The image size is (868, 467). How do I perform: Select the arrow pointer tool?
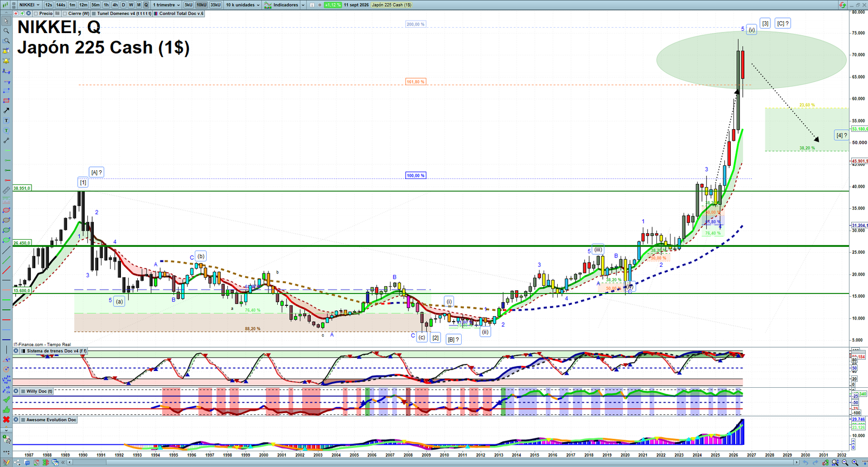click(x=7, y=21)
